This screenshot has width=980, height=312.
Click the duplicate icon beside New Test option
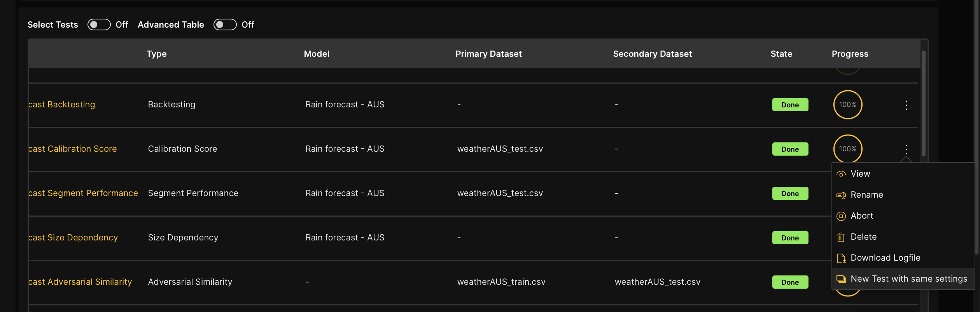[841, 279]
